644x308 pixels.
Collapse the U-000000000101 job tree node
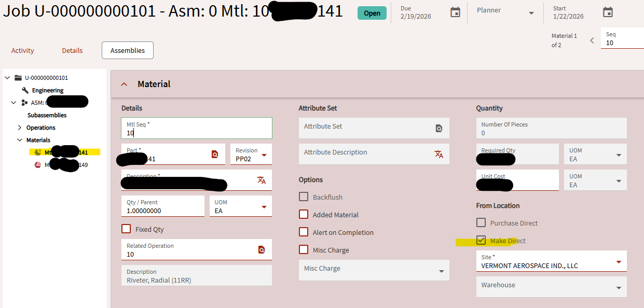[x=7, y=78]
